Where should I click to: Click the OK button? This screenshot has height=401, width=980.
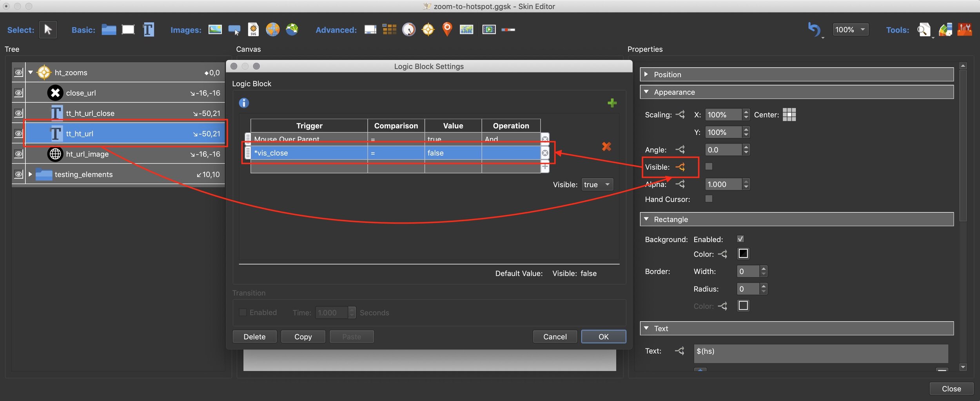tap(603, 337)
